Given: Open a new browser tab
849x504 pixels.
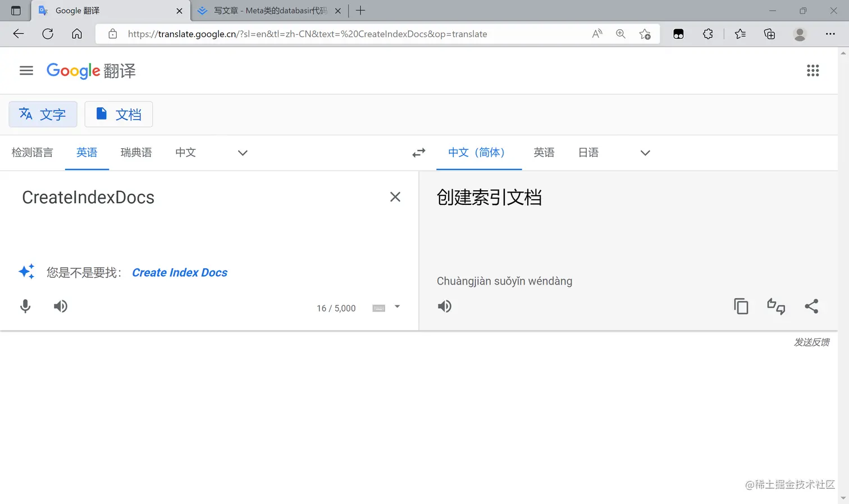Looking at the screenshot, I should click(360, 11).
